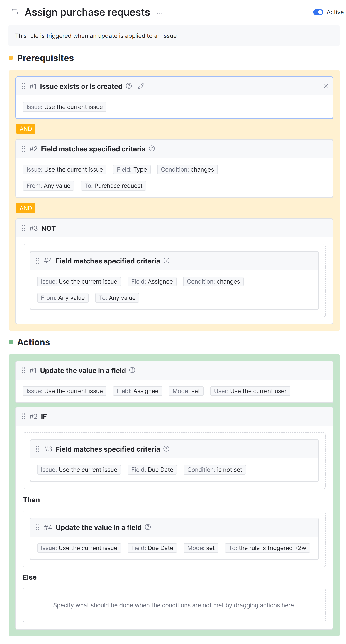Edit the Issue exists or is created prerequisite

point(141,86)
